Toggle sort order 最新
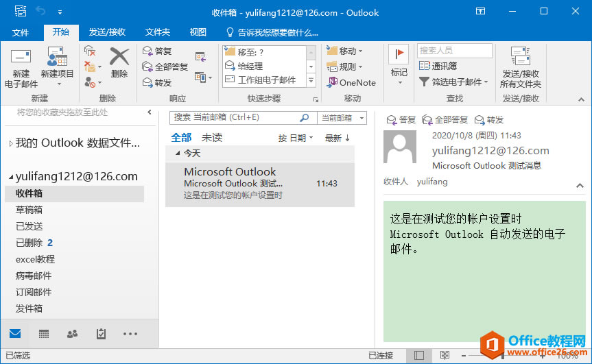The image size is (592, 364). click(x=337, y=138)
